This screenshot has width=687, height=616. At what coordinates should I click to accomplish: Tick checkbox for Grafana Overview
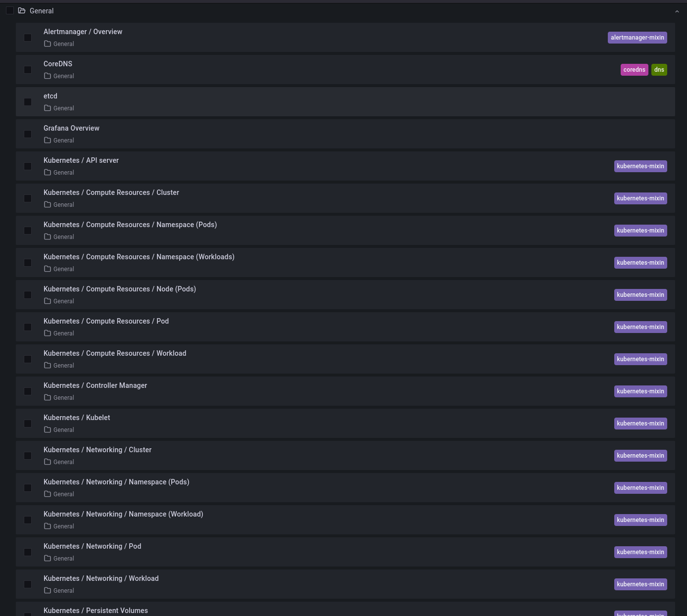(x=28, y=134)
